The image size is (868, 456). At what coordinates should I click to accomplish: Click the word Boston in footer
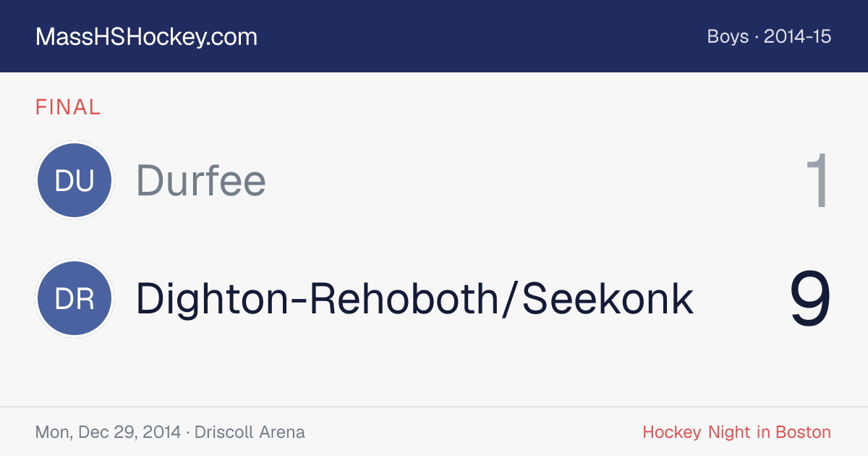pos(803,432)
